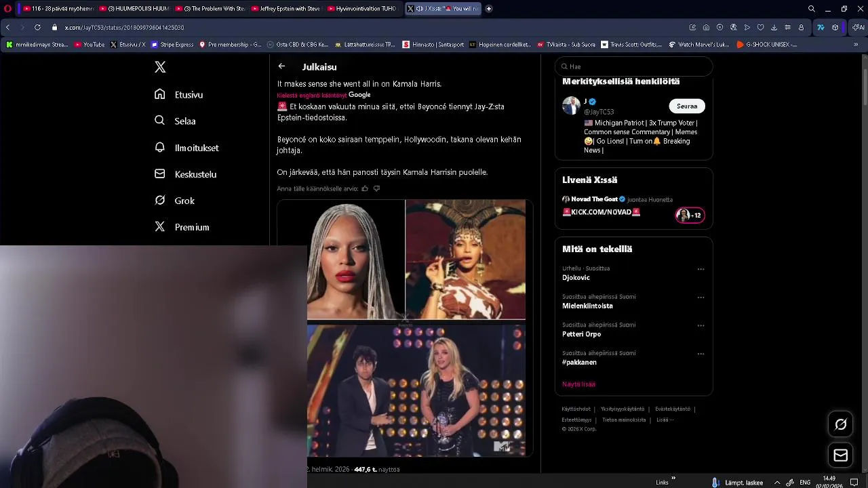
Task: Open the @JayTC53 profile handle
Action: [x=599, y=112]
